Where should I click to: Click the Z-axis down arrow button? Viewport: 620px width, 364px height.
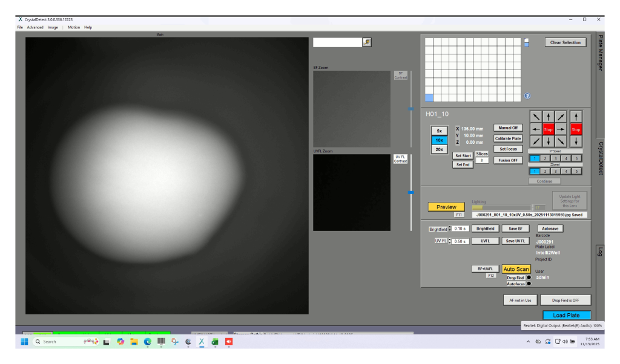coord(576,141)
